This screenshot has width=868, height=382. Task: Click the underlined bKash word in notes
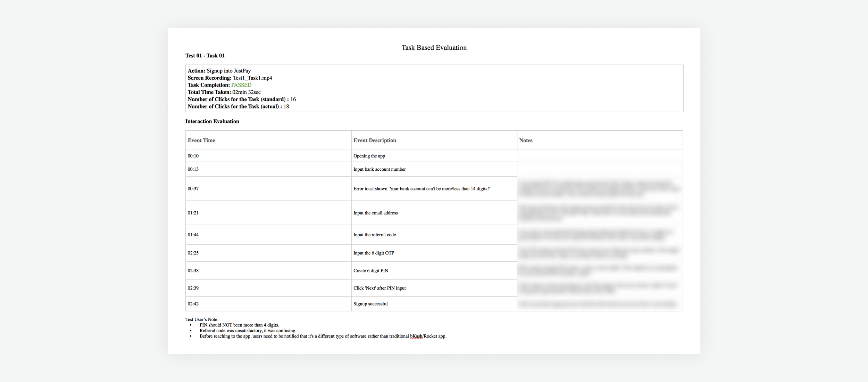coord(416,336)
